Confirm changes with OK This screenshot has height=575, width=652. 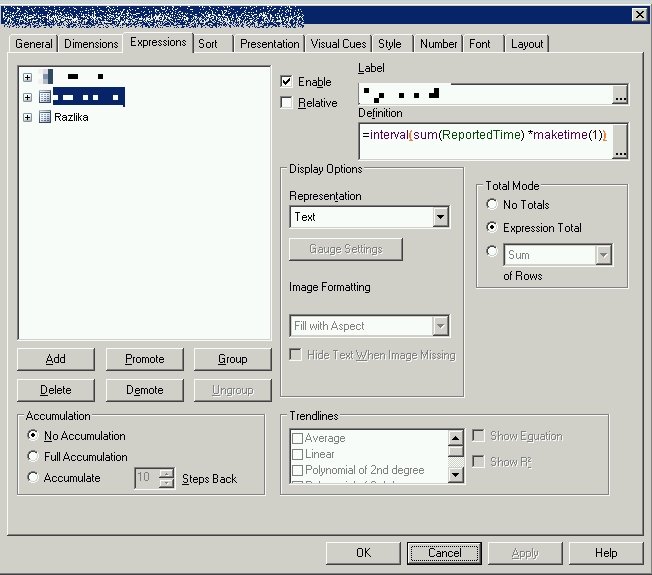[363, 553]
